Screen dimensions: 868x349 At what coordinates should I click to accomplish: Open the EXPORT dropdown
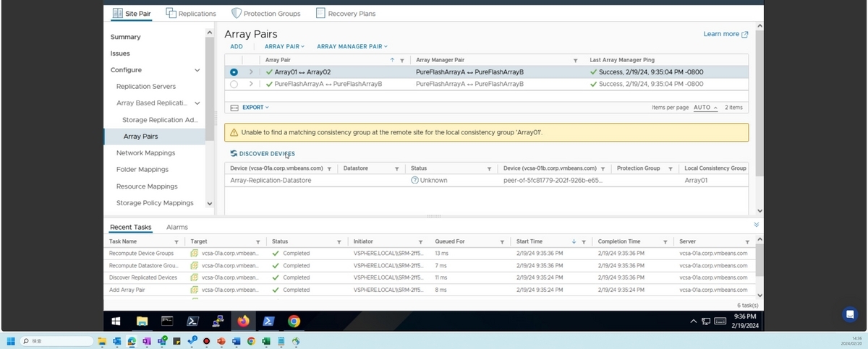coord(255,108)
